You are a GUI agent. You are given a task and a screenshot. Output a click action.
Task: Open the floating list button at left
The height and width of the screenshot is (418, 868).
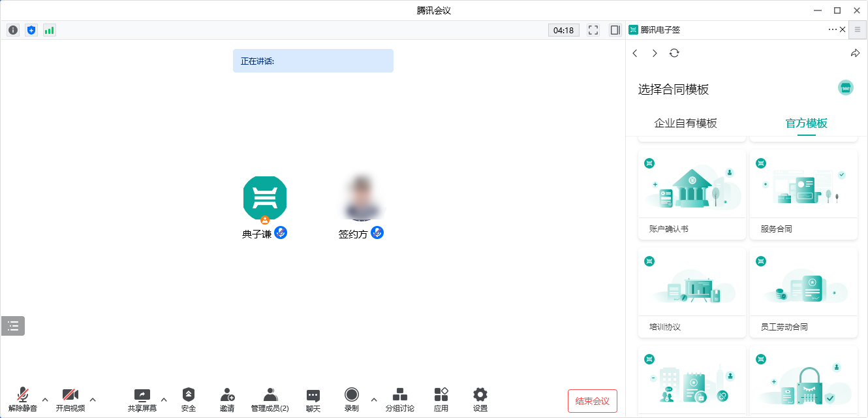(13, 326)
